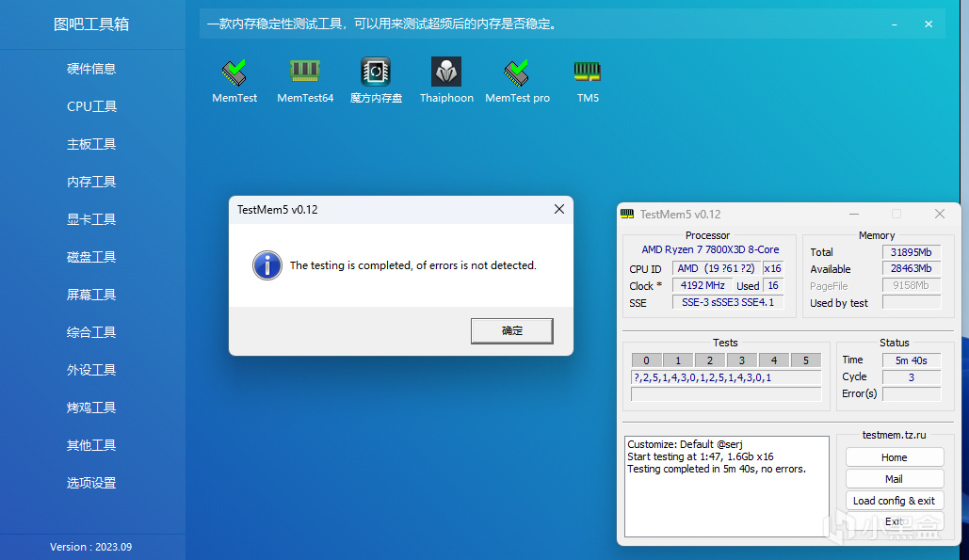
Task: Minimize the 图吧工具箱 main window
Action: pos(895,24)
